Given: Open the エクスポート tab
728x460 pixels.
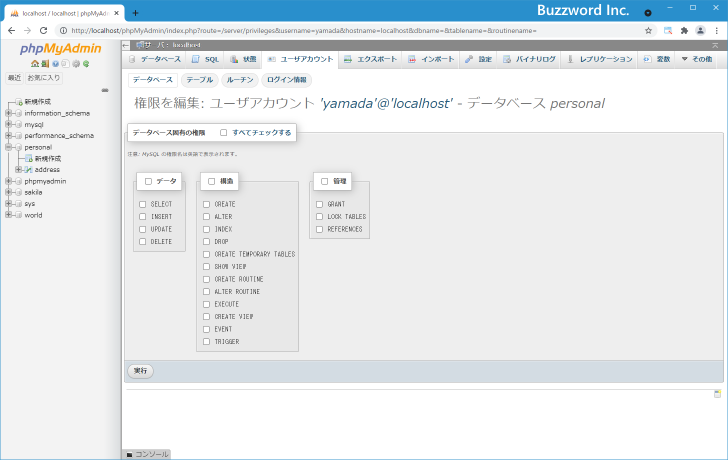Looking at the screenshot, I should tap(370, 59).
